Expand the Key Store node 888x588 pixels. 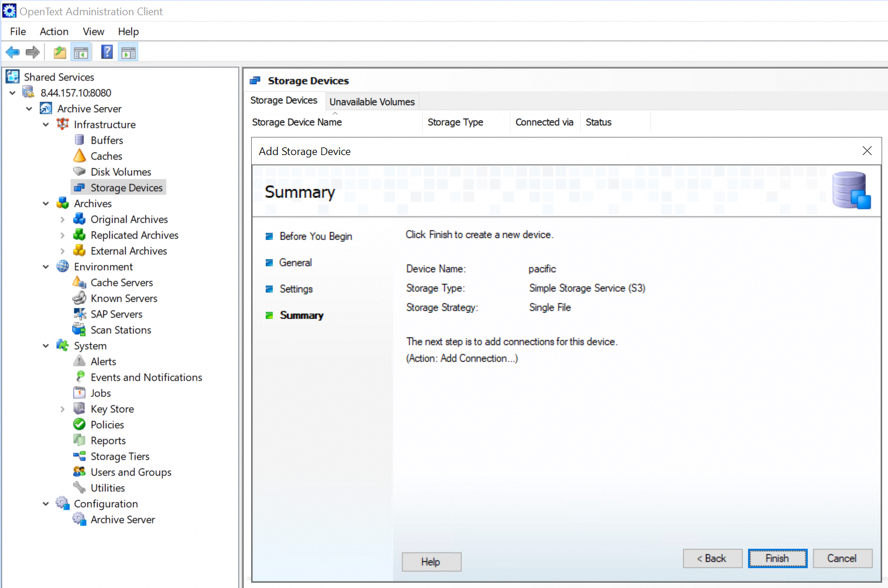63,409
